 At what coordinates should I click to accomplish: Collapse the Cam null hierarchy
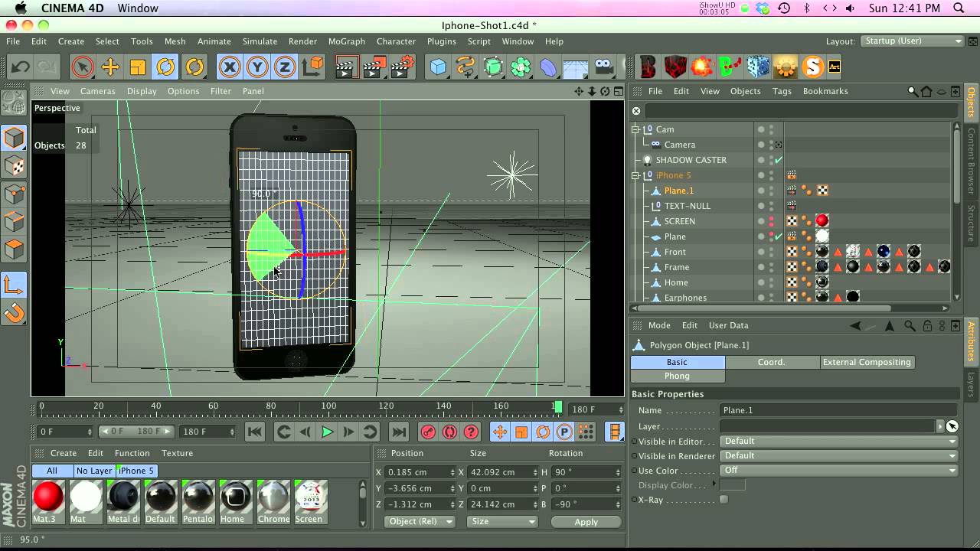(635, 129)
